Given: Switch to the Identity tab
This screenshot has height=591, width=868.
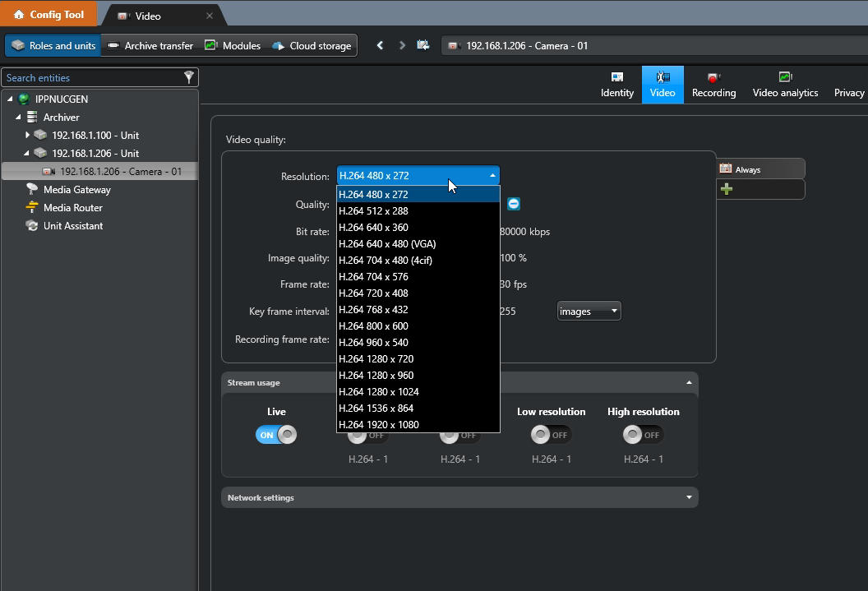Looking at the screenshot, I should (617, 85).
